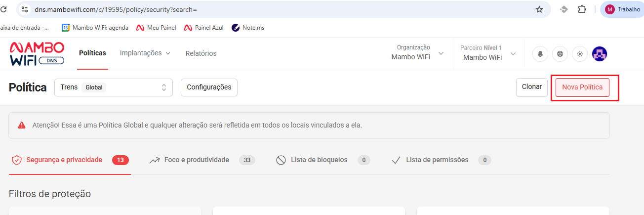Open the browser extensions puzzle icon
644x215 pixels.
tap(582, 9)
